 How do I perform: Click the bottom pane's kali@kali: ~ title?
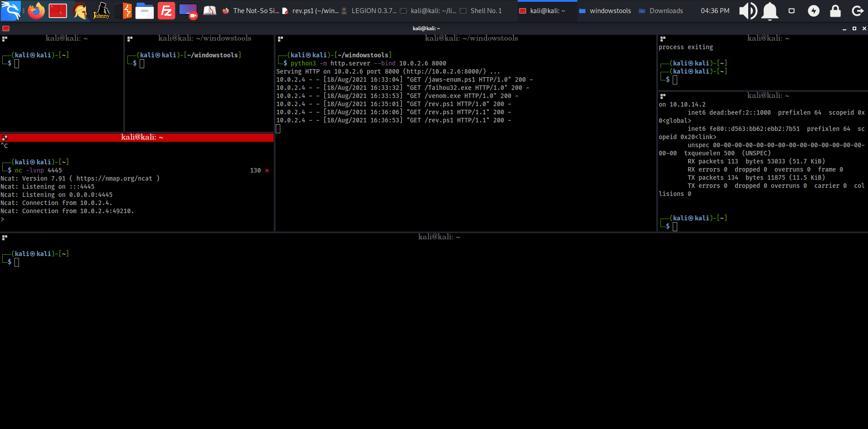pos(439,237)
